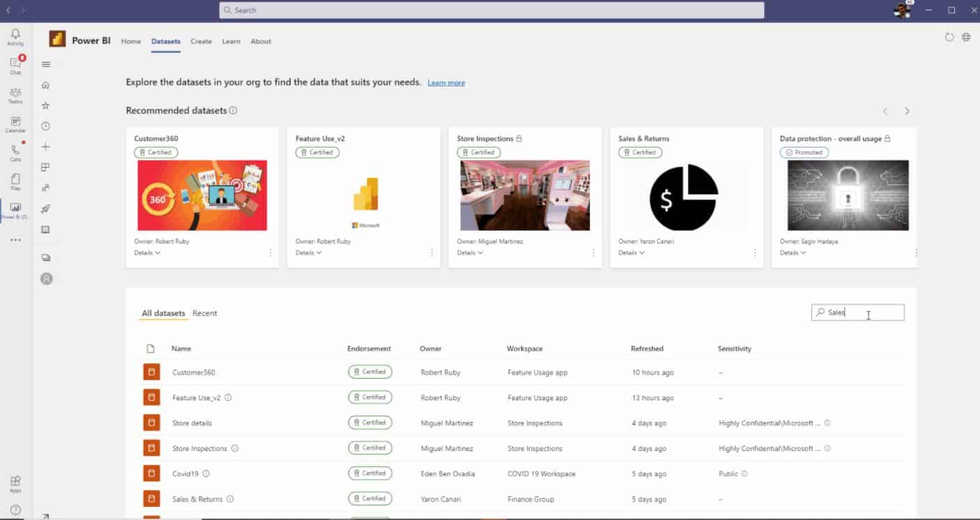The image size is (980, 520).
Task: Go back with Teams back arrow
Action: pos(8,10)
